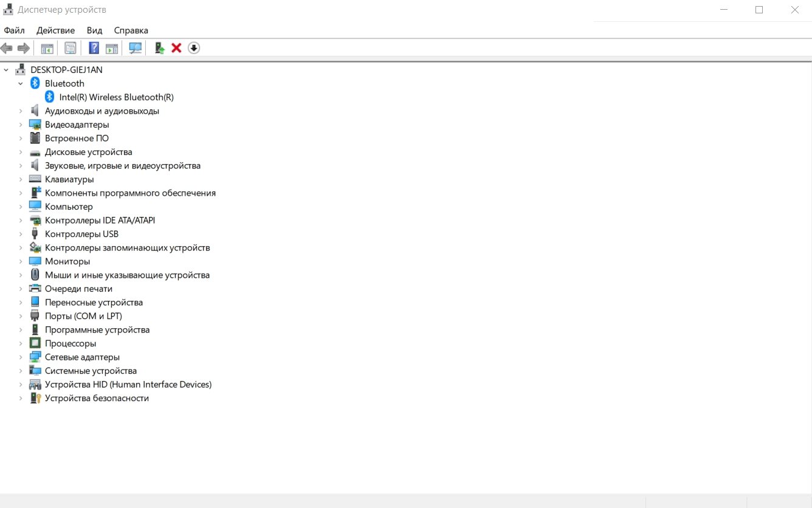
Task: Select the Клавиатуры label text
Action: 69,179
